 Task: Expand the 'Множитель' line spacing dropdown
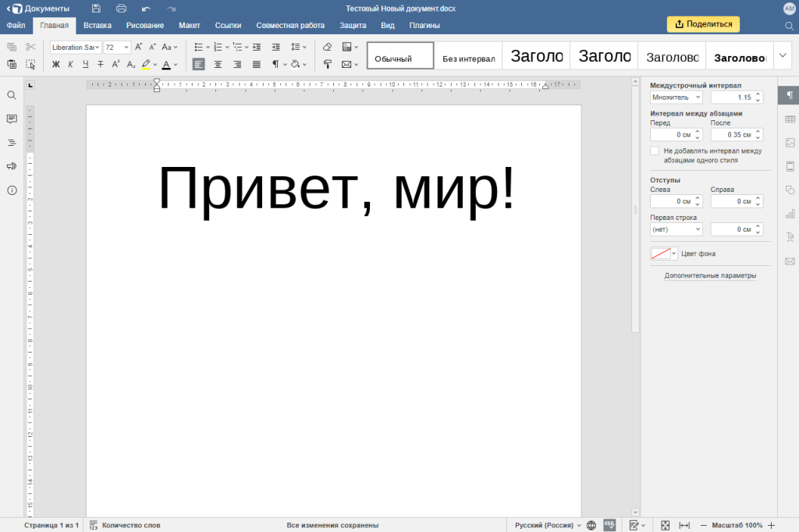click(676, 98)
